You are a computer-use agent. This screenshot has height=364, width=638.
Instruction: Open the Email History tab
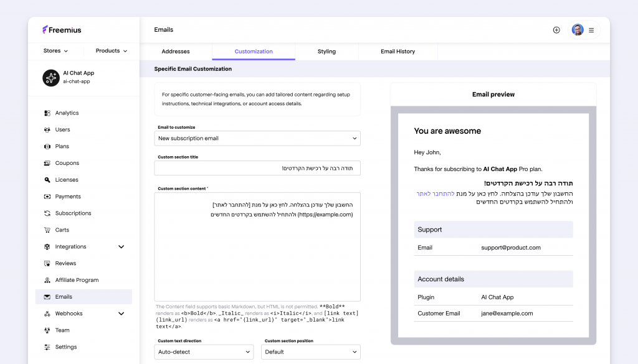tap(398, 52)
